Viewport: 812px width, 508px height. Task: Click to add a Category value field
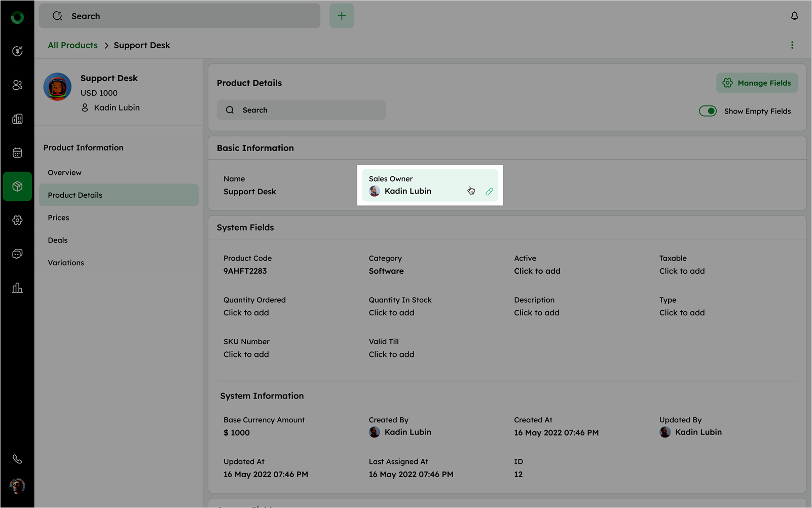(x=386, y=271)
